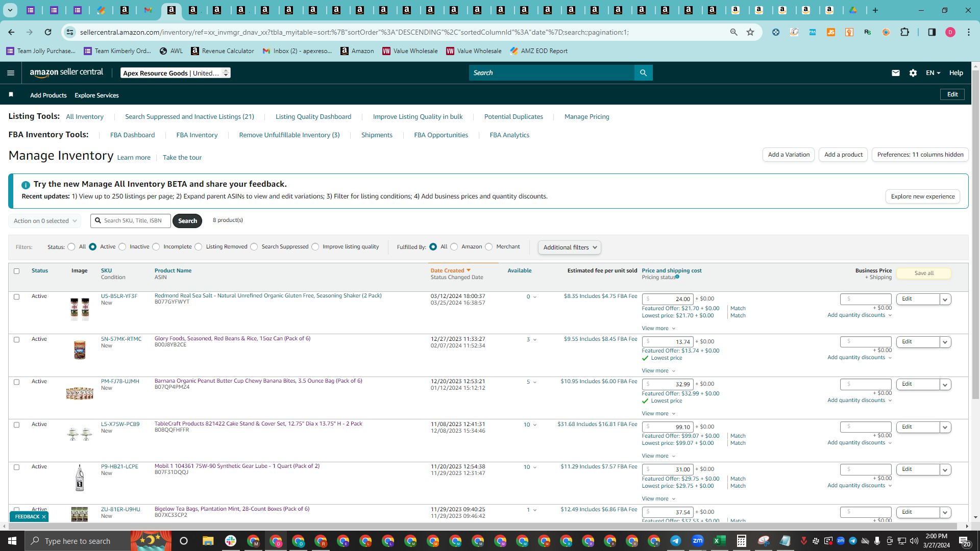
Task: Close the FEEDBACK tab with X
Action: tap(44, 517)
